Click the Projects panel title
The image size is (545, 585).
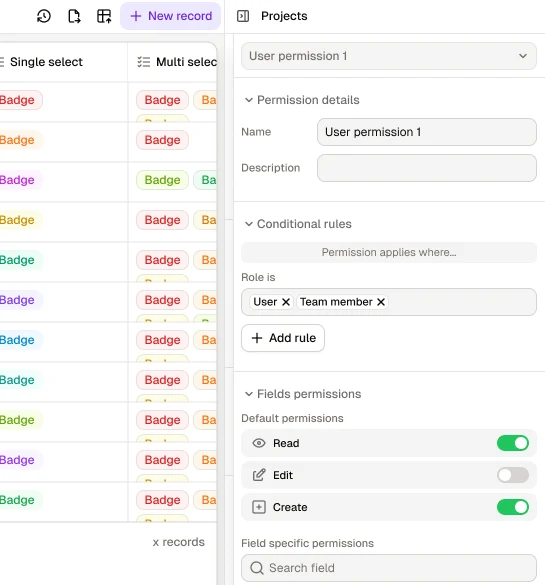(x=284, y=16)
